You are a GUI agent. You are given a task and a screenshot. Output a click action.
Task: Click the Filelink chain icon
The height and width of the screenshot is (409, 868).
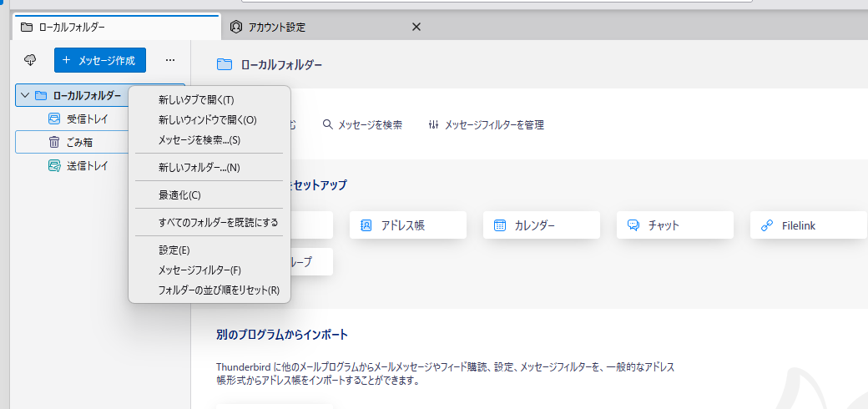pyautogui.click(x=767, y=225)
